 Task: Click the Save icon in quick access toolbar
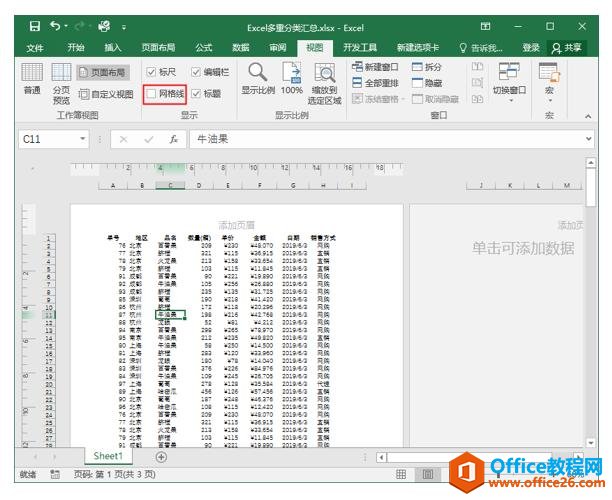35,27
